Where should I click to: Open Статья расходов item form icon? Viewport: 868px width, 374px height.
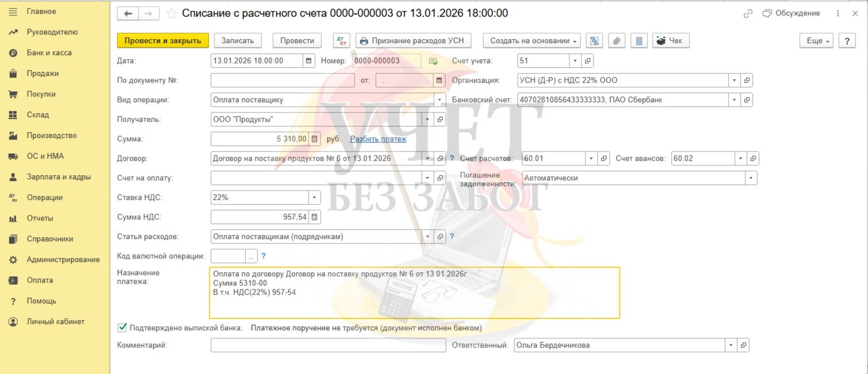[x=441, y=237]
